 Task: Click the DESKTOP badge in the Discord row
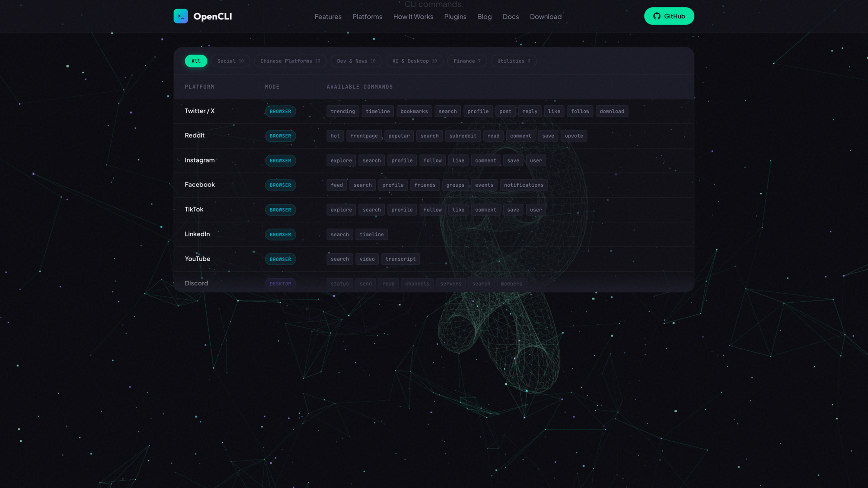tap(280, 284)
